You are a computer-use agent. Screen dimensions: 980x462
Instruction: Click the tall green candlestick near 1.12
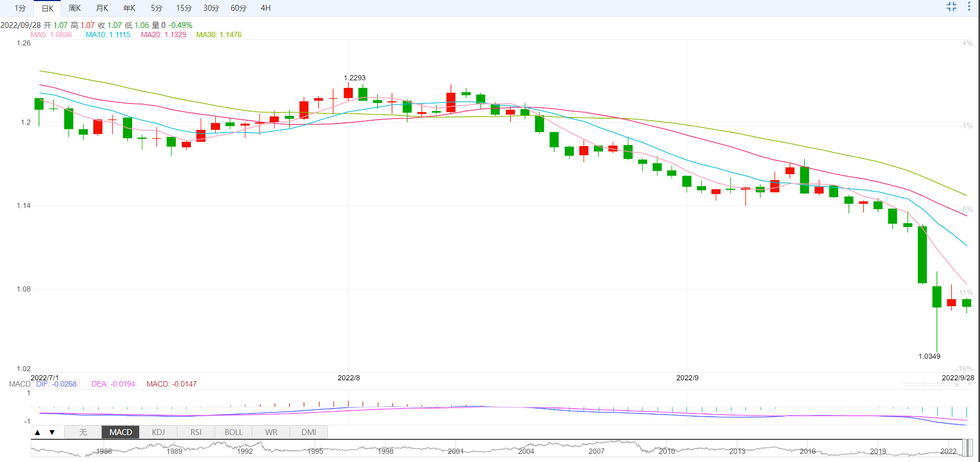click(x=922, y=254)
